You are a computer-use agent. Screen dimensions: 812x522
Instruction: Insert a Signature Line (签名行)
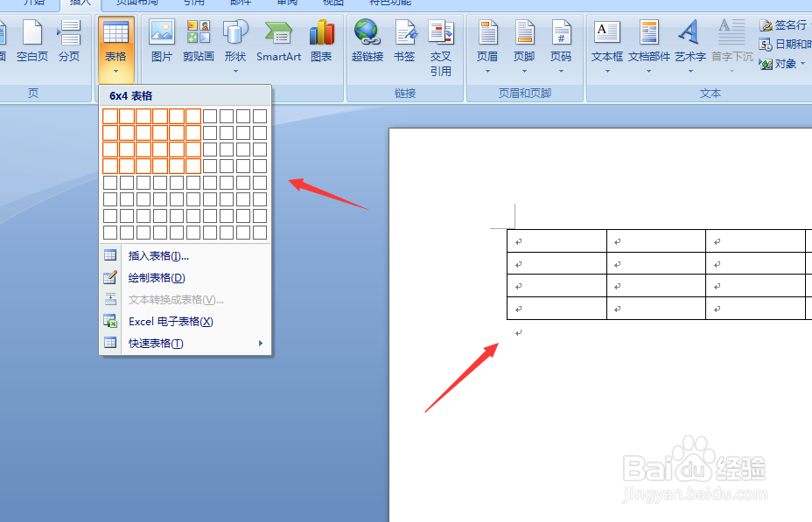click(783, 24)
